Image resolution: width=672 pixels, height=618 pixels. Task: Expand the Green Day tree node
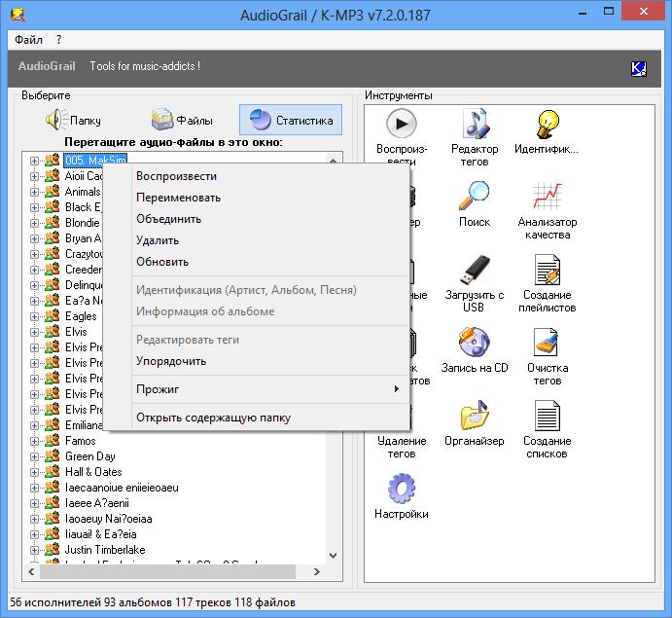click(34, 456)
